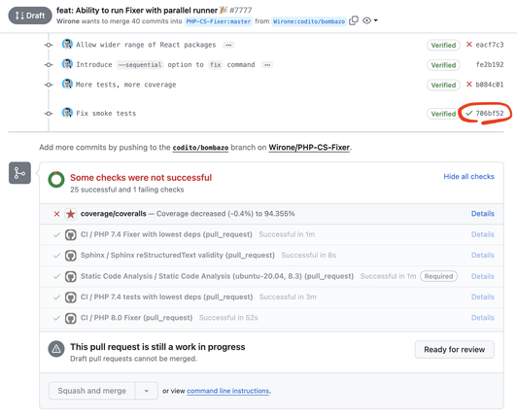Open Details for coverage/coveralls check
The height and width of the screenshot is (420, 517).
(482, 214)
